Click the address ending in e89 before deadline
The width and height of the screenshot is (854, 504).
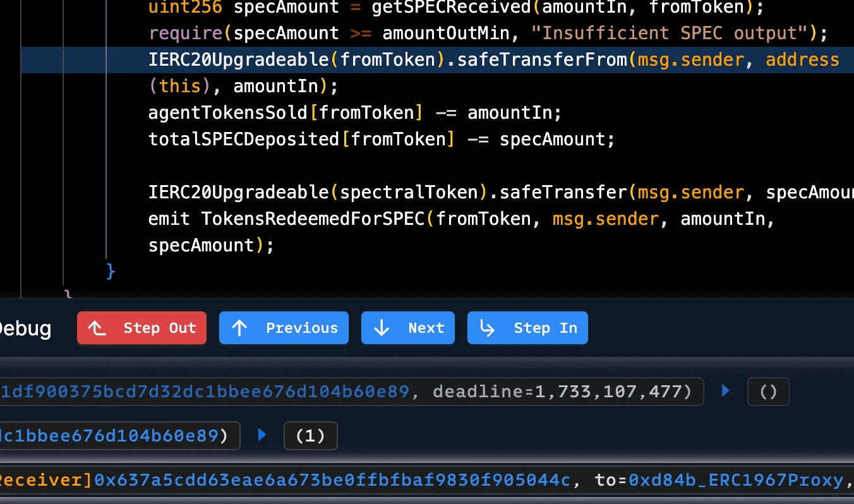pyautogui.click(x=205, y=392)
